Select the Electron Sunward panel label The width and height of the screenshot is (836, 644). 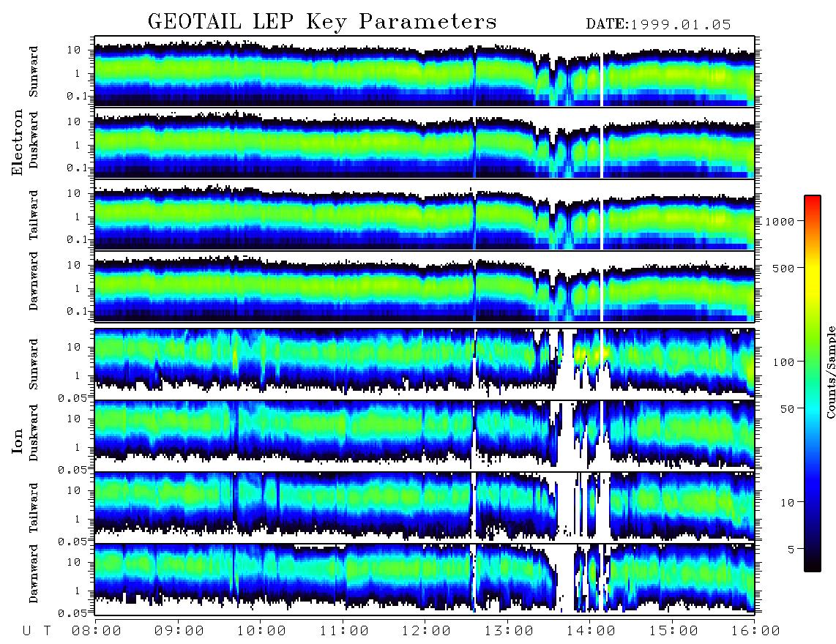[34, 72]
